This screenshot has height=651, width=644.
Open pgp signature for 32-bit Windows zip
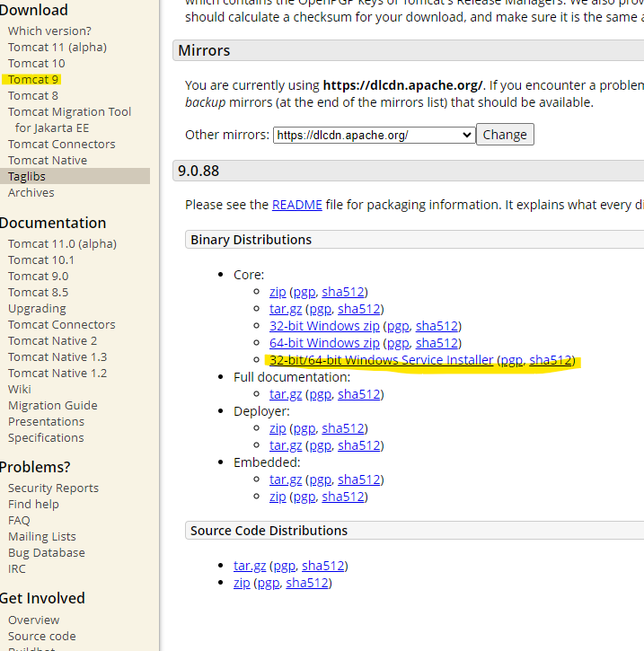click(398, 326)
